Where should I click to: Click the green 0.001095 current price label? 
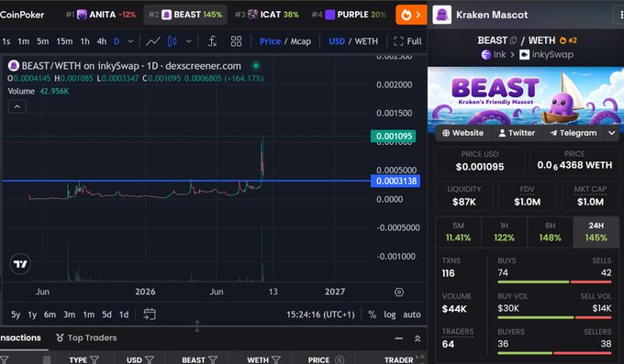point(393,136)
